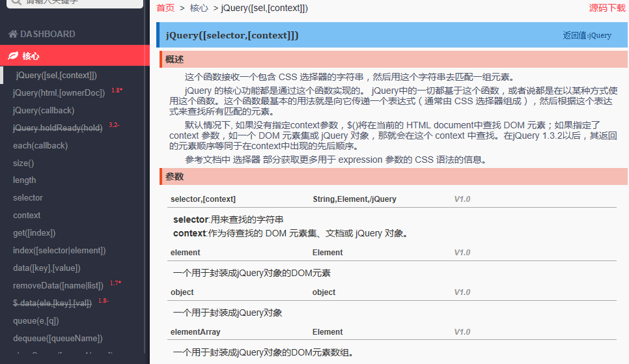Collapse the 核心 sidebar section
The width and height of the screenshot is (629, 364).
pyautogui.click(x=31, y=56)
